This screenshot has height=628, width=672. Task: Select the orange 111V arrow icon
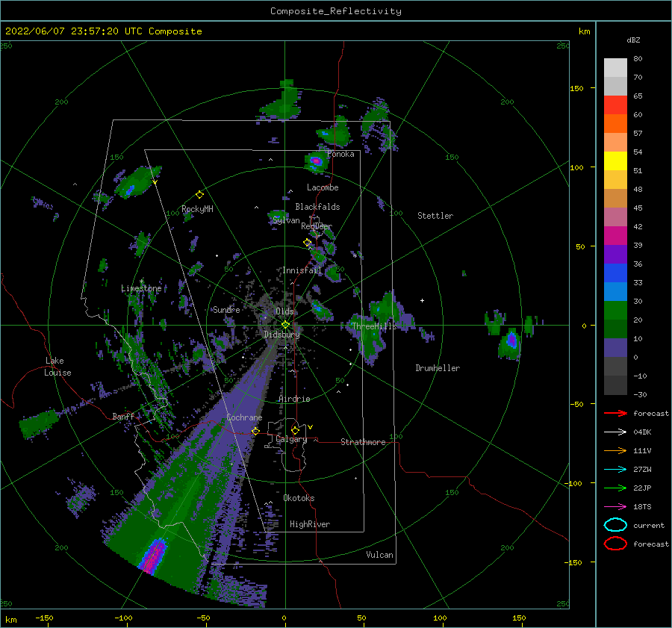tap(615, 450)
